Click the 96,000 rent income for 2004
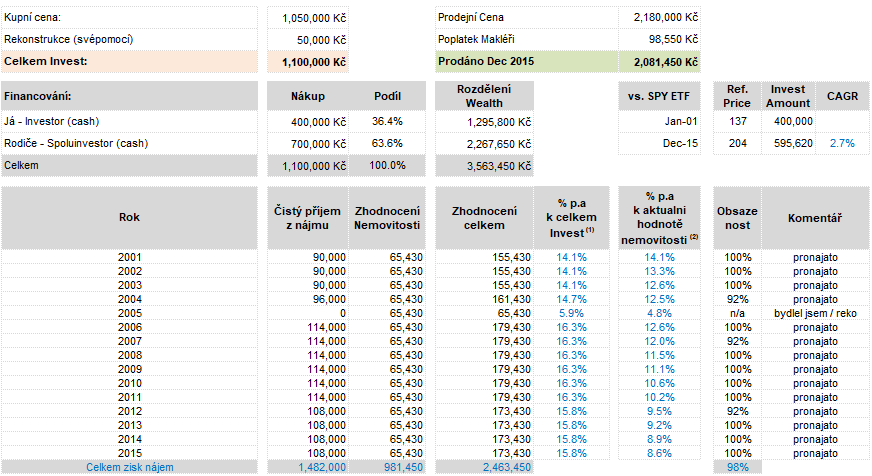This screenshot has height=476, width=872. coord(308,300)
